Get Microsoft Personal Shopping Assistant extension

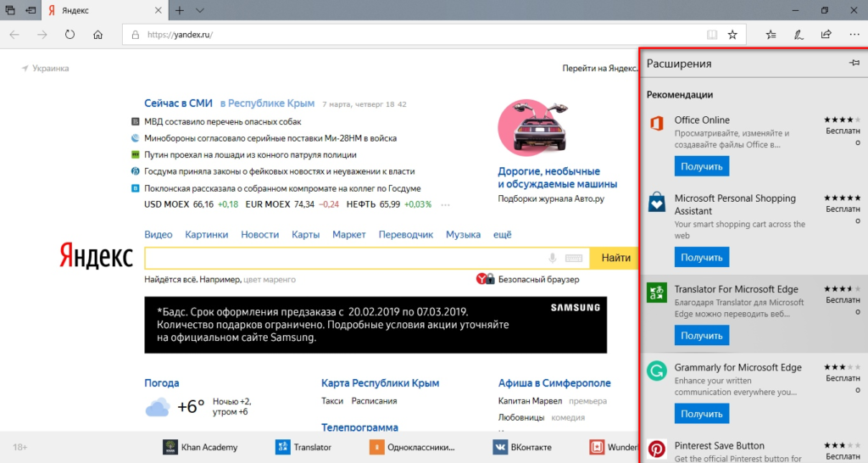(701, 257)
